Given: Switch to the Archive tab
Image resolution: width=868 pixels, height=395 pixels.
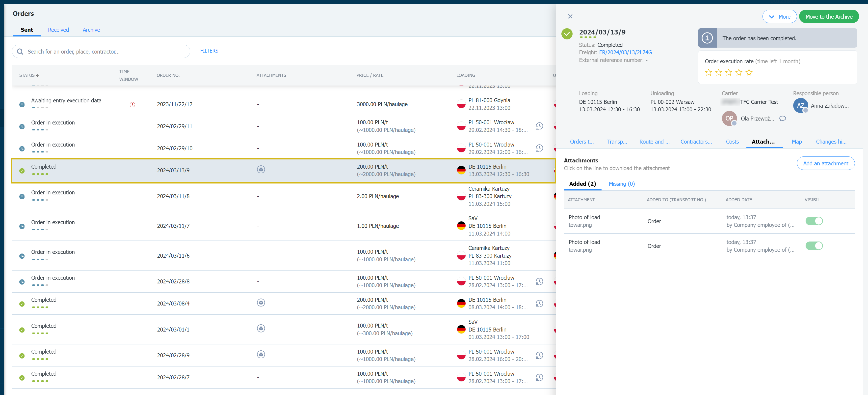Looking at the screenshot, I should [91, 30].
